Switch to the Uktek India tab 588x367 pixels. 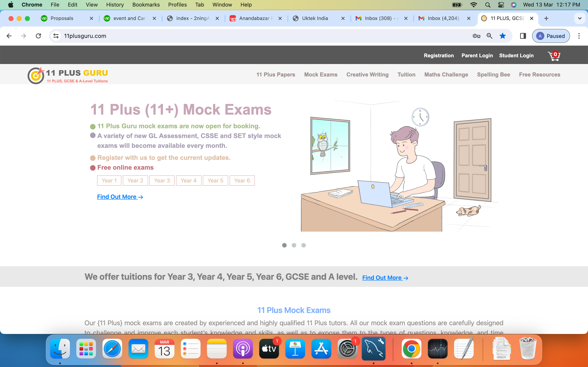pos(315,18)
